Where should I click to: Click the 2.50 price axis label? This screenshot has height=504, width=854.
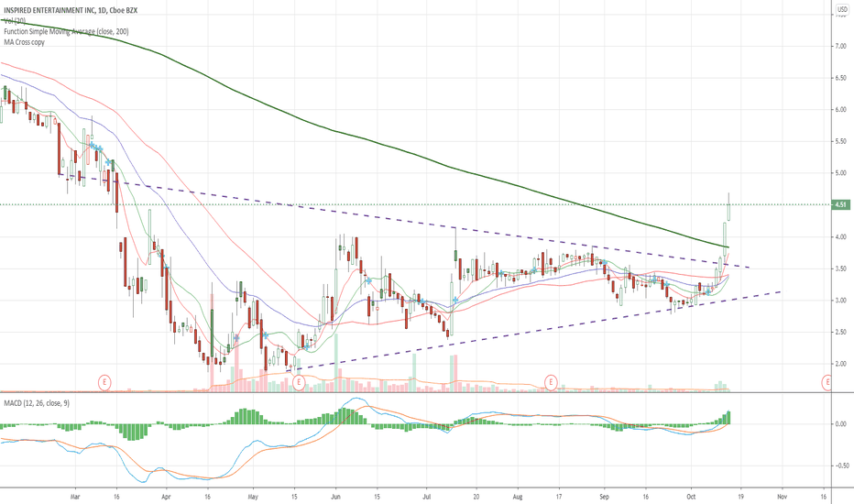click(x=840, y=332)
